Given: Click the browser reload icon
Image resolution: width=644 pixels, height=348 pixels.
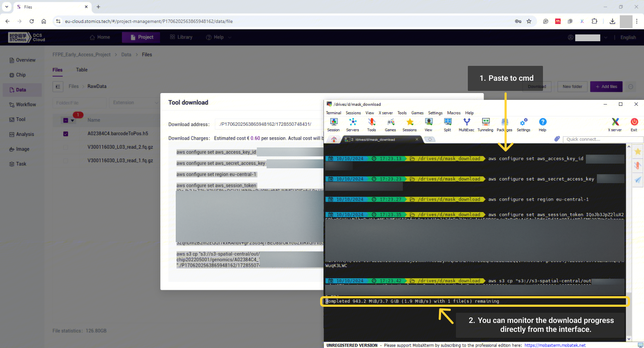Looking at the screenshot, I should coord(31,21).
